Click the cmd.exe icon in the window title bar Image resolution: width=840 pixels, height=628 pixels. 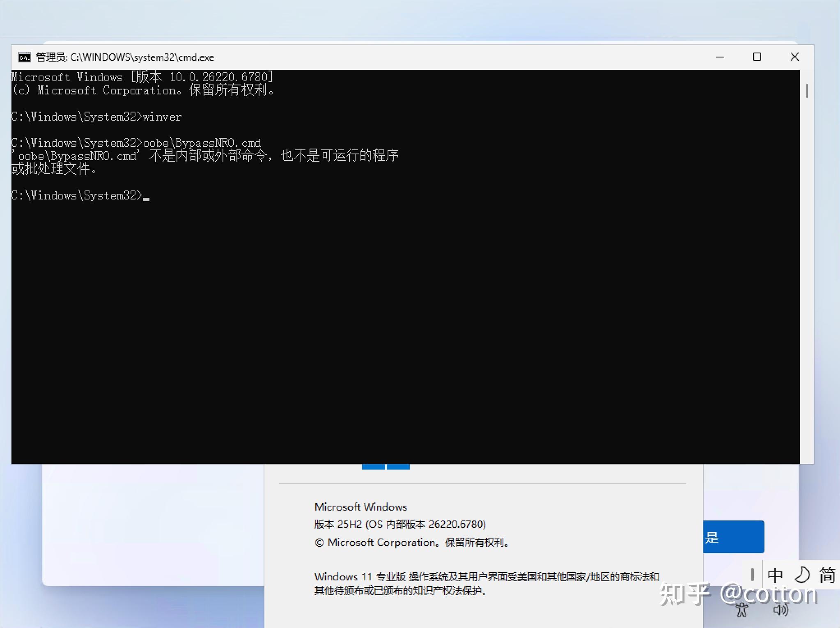(24, 57)
